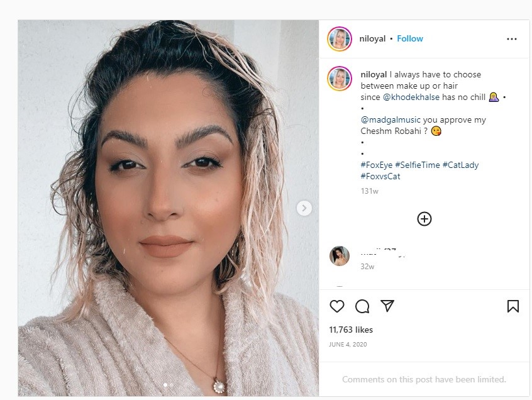The height and width of the screenshot is (400, 532).
Task: Open niloyal username in the header
Action: pyautogui.click(x=372, y=38)
